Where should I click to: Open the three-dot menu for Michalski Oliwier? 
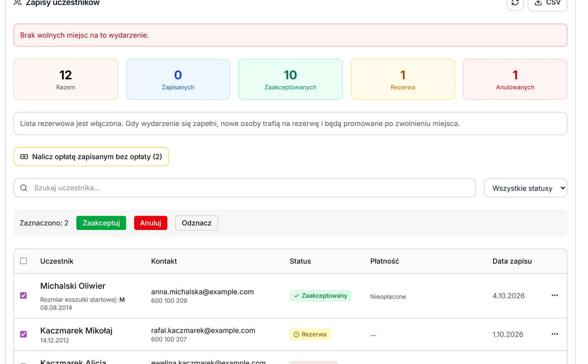click(x=555, y=295)
